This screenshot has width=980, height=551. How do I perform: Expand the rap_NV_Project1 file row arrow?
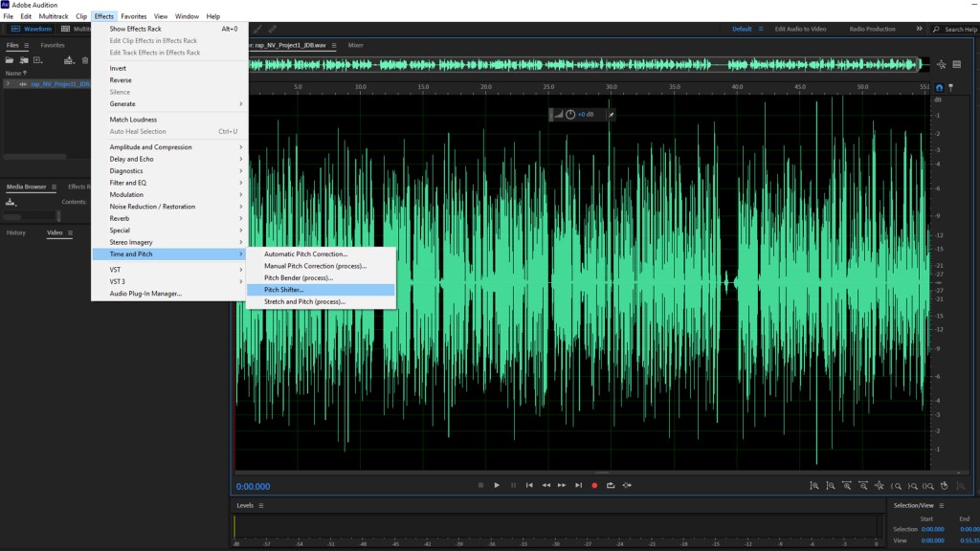click(x=8, y=84)
